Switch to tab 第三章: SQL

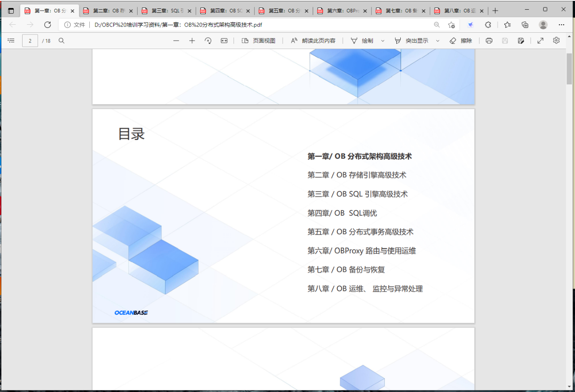click(167, 11)
